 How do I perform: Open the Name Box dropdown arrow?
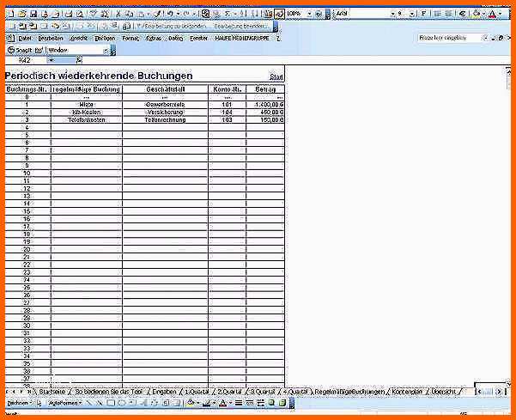(52, 60)
